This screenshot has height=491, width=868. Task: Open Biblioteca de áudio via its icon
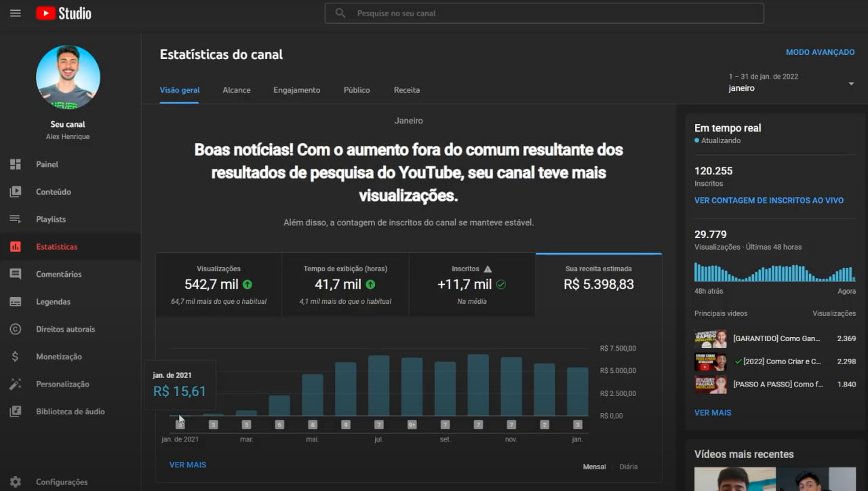click(16, 412)
